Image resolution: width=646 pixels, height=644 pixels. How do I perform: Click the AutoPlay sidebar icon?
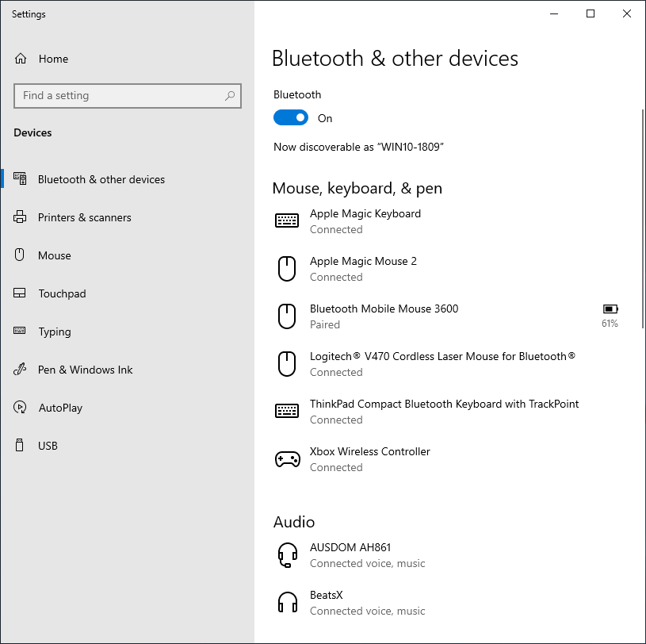[x=20, y=408]
